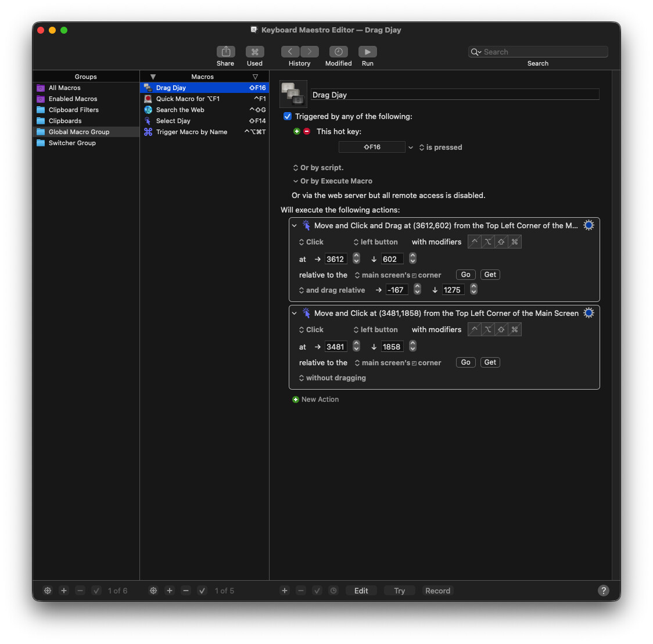Screen dimensions: 653x644
Task: Open gear menu of Move and Click action
Action: pyautogui.click(x=589, y=313)
